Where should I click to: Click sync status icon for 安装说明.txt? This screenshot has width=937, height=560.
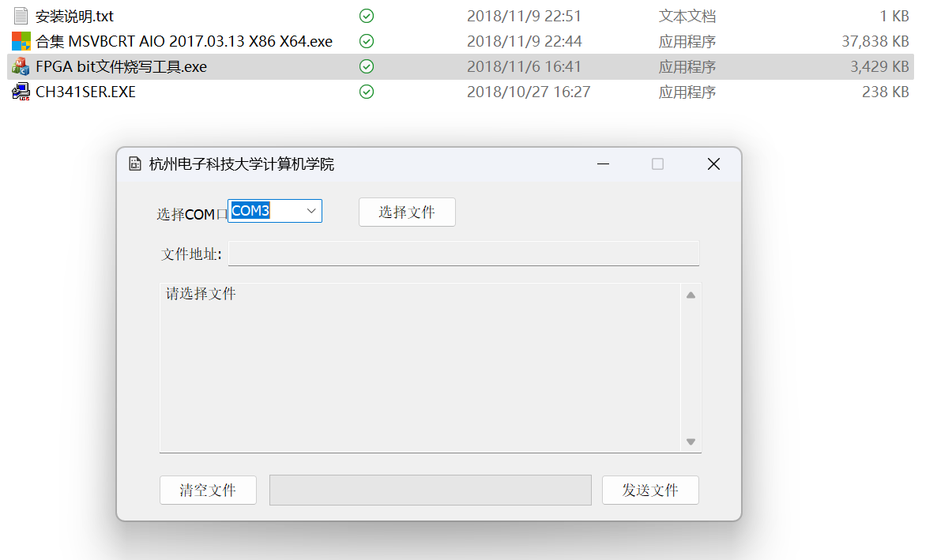click(367, 16)
